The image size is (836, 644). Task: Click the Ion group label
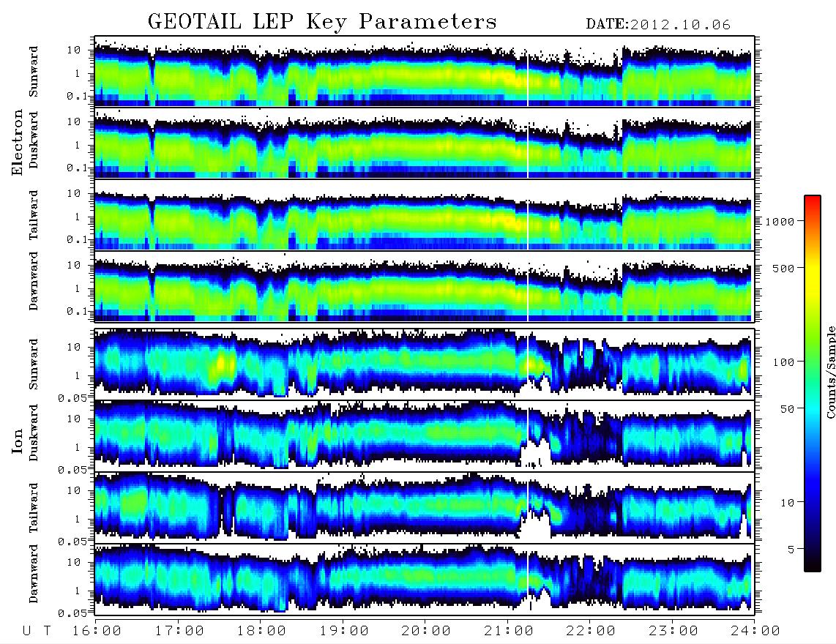click(x=18, y=441)
